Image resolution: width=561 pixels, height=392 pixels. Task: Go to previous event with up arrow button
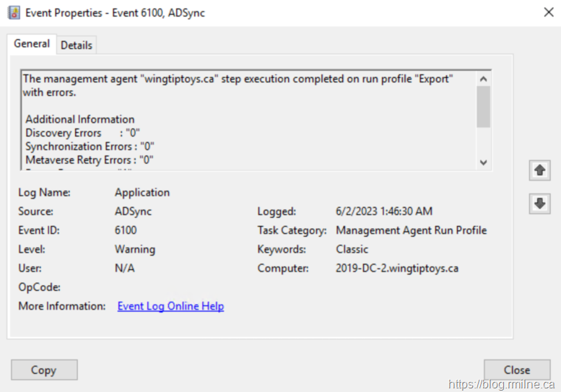(539, 170)
